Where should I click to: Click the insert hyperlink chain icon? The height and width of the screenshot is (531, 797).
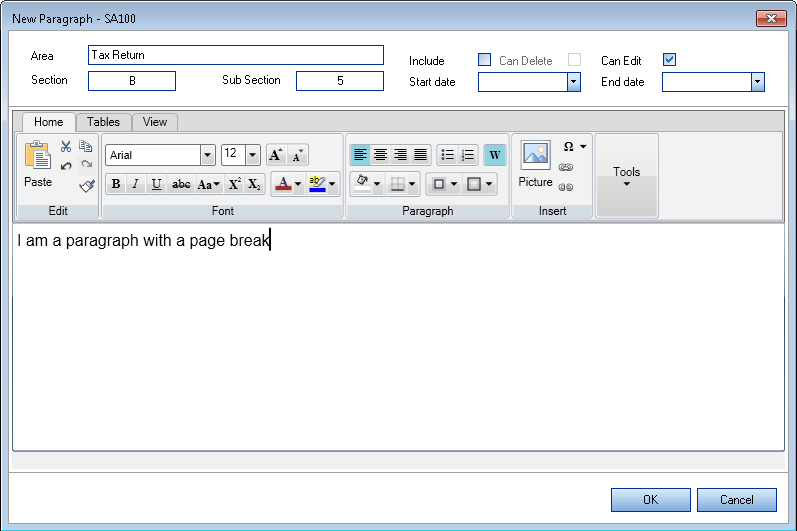click(566, 167)
